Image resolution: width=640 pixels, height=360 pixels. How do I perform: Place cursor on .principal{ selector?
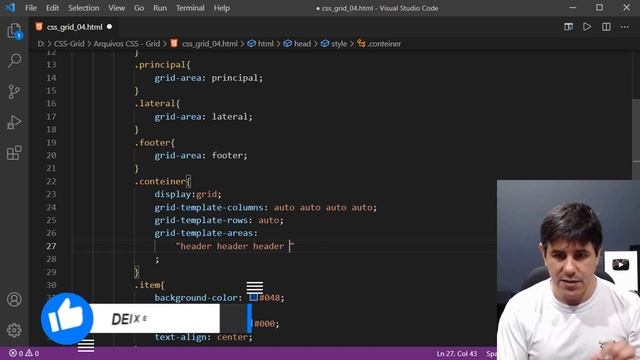coord(162,64)
